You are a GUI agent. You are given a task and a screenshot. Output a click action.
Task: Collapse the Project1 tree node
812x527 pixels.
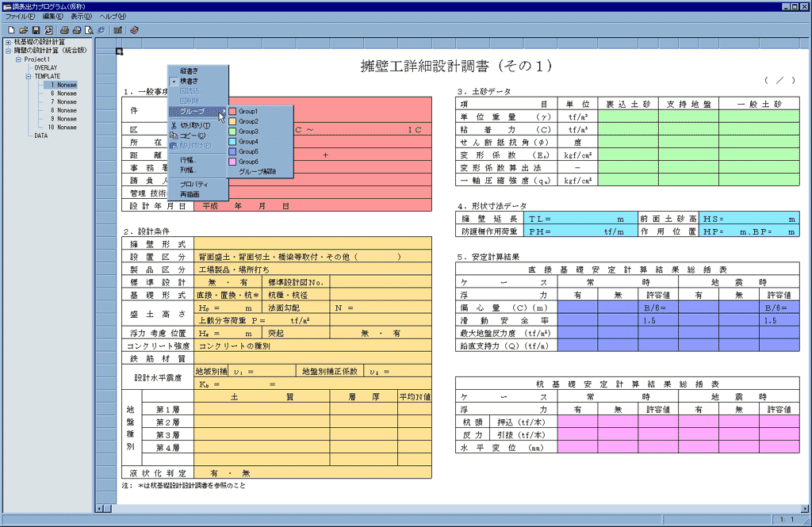(x=17, y=59)
